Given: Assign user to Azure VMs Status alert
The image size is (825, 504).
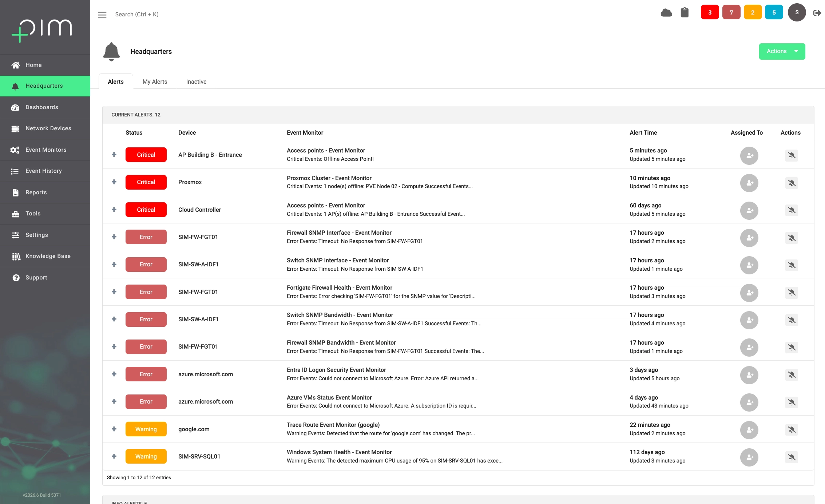Looking at the screenshot, I should (749, 402).
